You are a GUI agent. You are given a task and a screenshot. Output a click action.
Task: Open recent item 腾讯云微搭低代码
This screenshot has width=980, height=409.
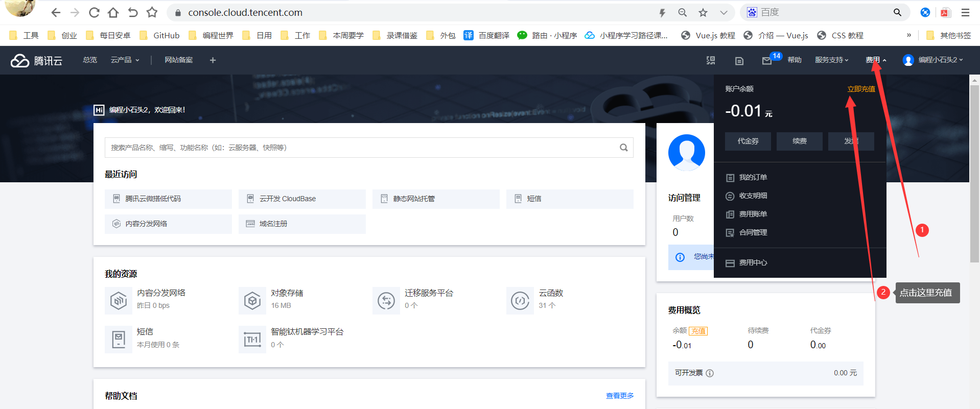pyautogui.click(x=168, y=199)
